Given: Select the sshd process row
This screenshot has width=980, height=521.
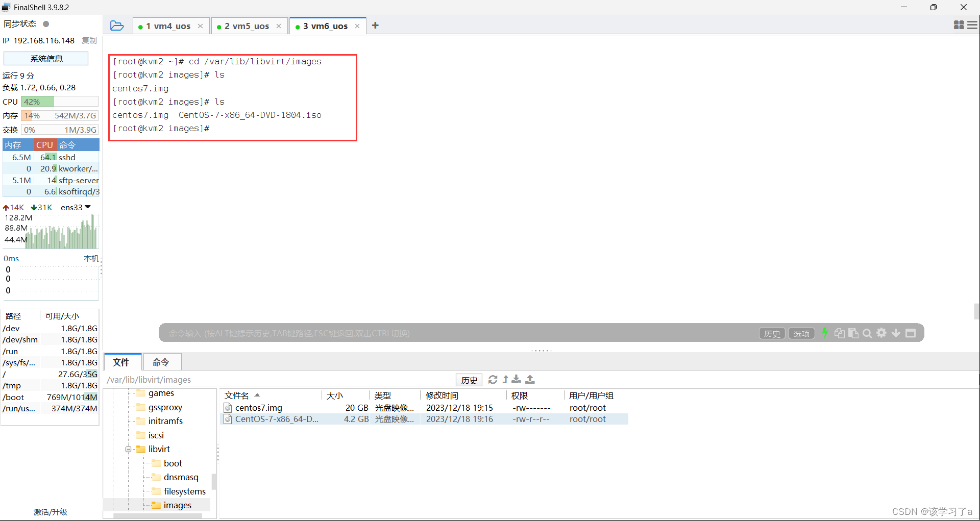Looking at the screenshot, I should (51, 157).
